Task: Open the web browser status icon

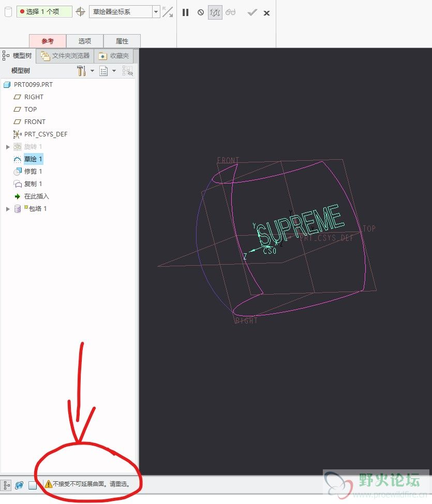Action: [x=19, y=485]
